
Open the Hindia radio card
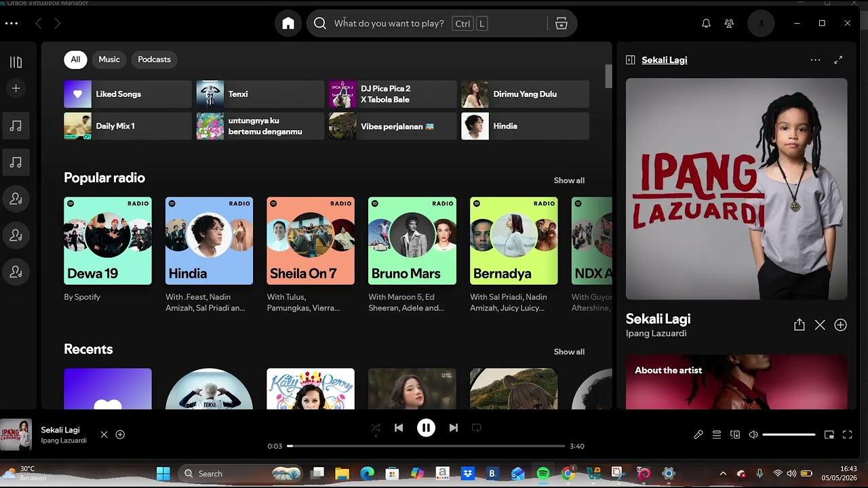coord(209,255)
